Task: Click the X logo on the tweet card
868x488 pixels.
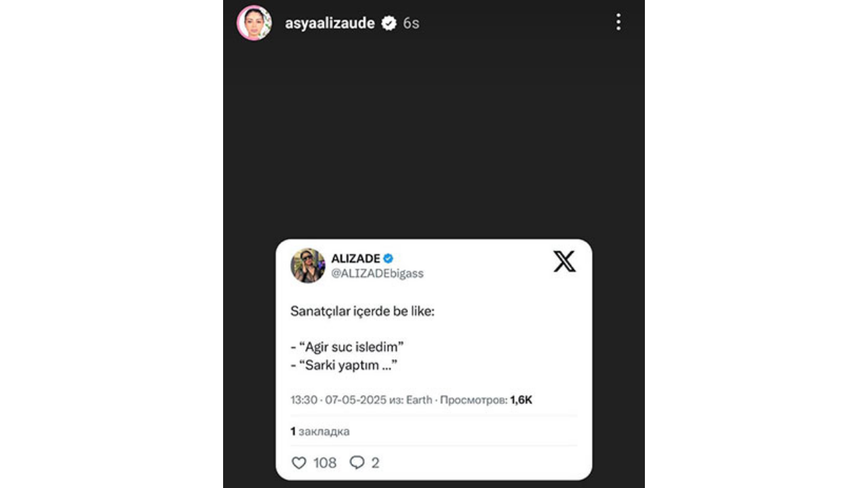Action: click(x=564, y=262)
